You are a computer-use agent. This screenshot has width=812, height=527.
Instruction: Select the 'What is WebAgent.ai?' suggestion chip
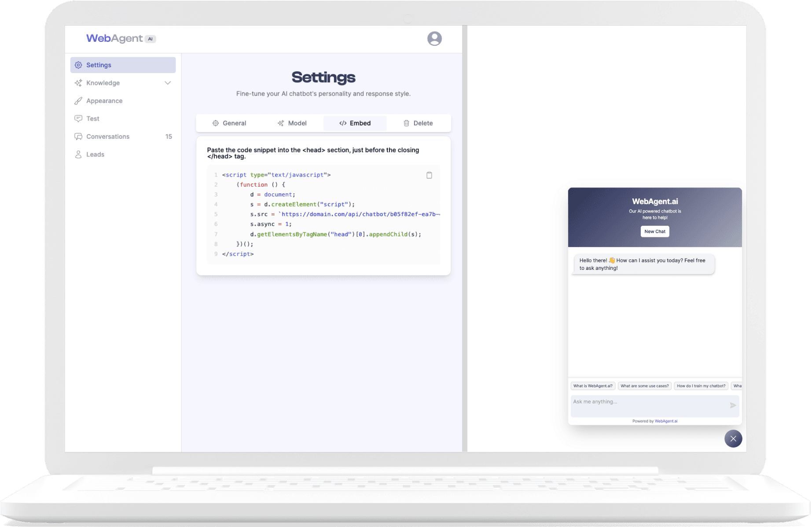(x=592, y=386)
